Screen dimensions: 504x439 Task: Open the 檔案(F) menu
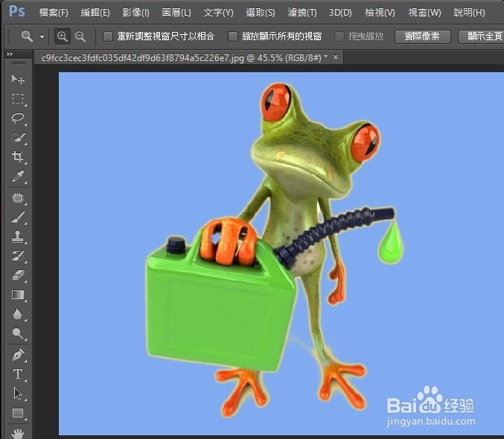point(54,13)
